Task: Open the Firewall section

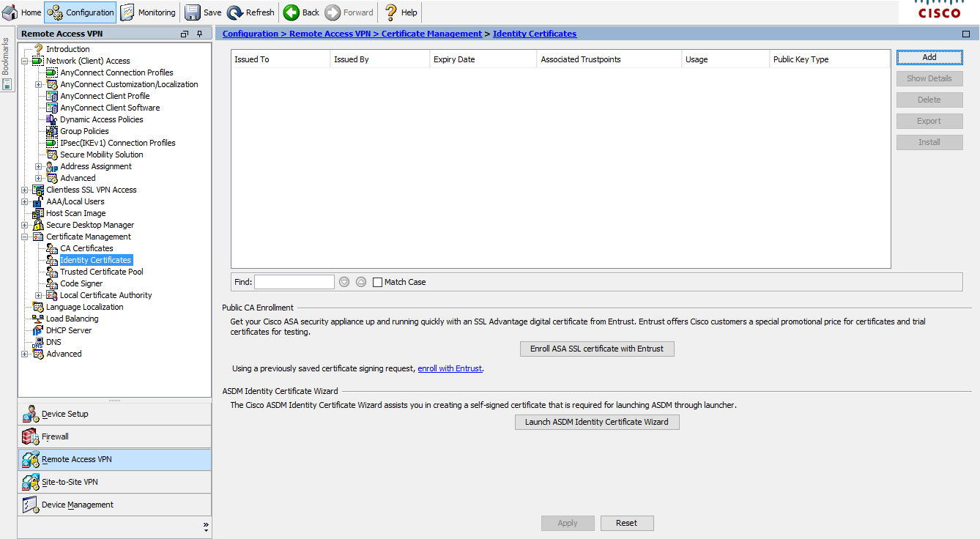Action: point(114,436)
